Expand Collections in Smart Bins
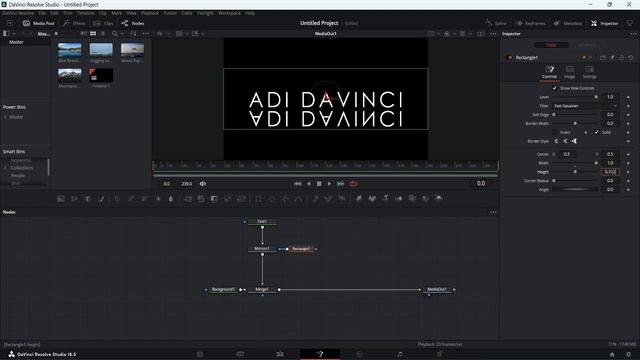The width and height of the screenshot is (640, 360). coord(5,168)
